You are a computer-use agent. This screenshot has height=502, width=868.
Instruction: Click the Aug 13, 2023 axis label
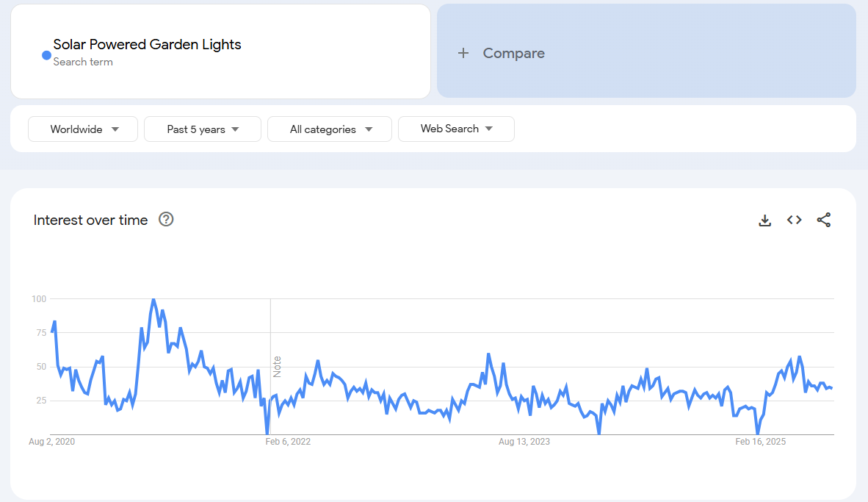(x=524, y=442)
